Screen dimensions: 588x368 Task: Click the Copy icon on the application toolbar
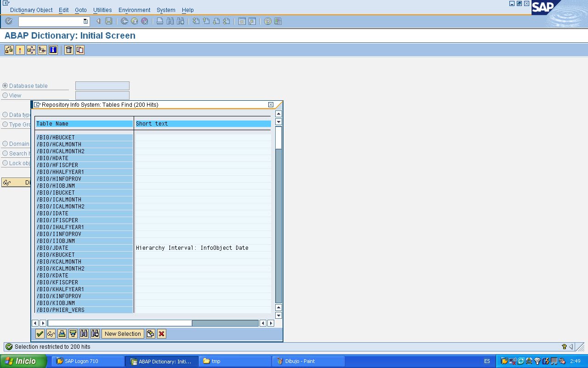(79, 50)
